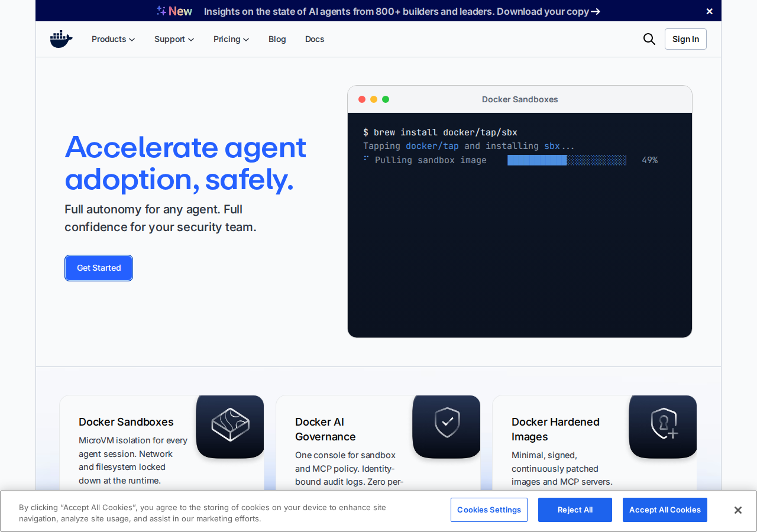Click the sandbox image pull progress bar
Image resolution: width=757 pixels, height=532 pixels.
click(567, 160)
